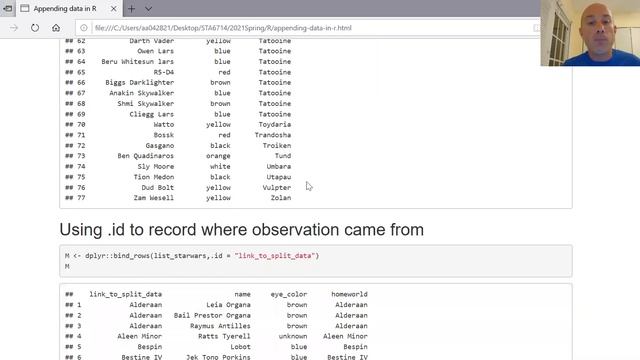Select 'Beru Whitesun lars' name text
Screen dimensions: 640x360
138,62
